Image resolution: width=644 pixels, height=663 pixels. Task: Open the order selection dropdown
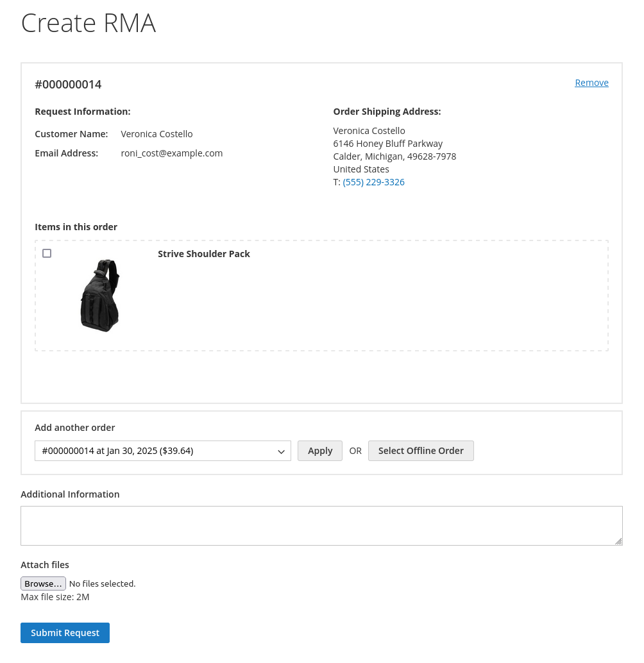coord(162,451)
